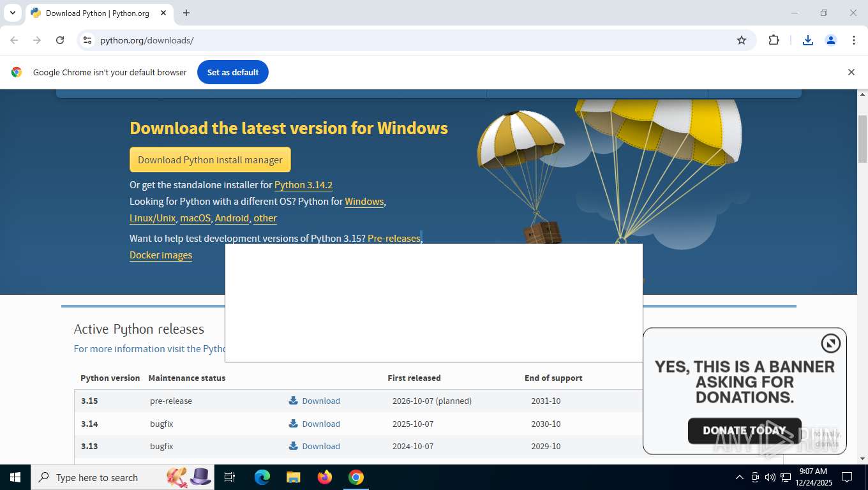The width and height of the screenshot is (868, 490).
Task: Open File Explorer from taskbar
Action: point(293,477)
